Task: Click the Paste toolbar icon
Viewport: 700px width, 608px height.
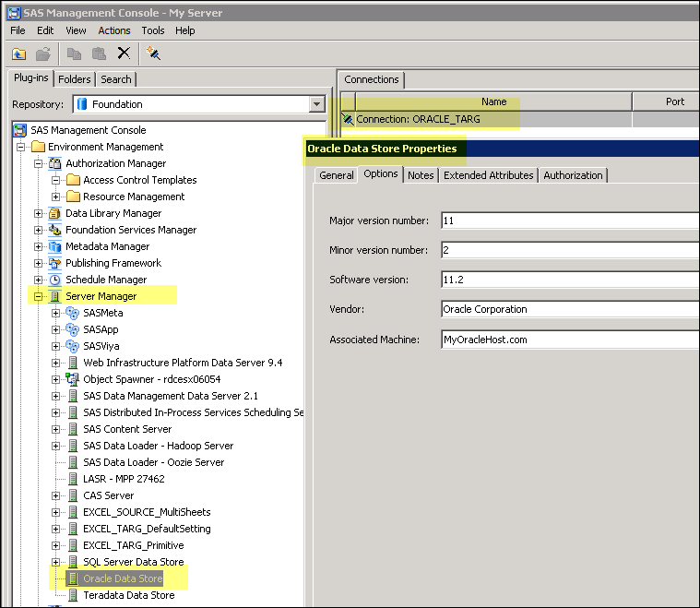Action: pos(100,54)
